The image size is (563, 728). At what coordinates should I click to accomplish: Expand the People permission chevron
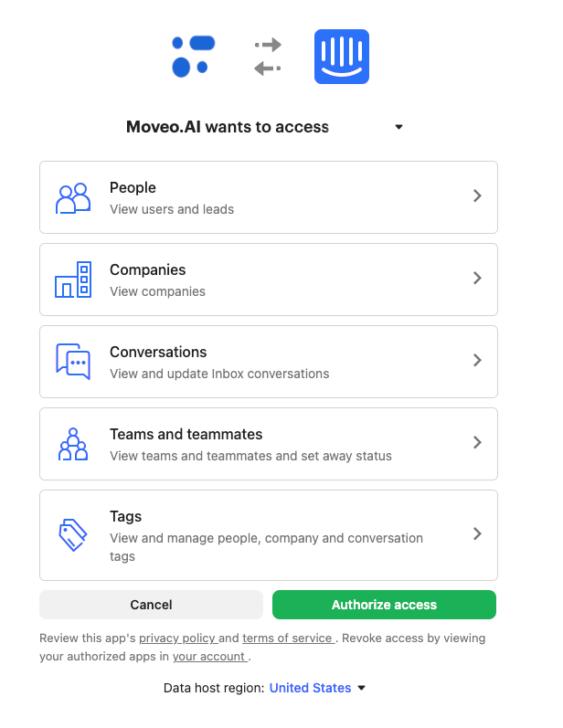477,196
